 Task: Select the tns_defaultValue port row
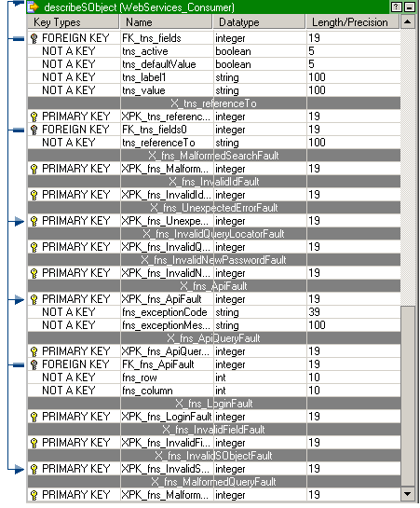(214, 64)
